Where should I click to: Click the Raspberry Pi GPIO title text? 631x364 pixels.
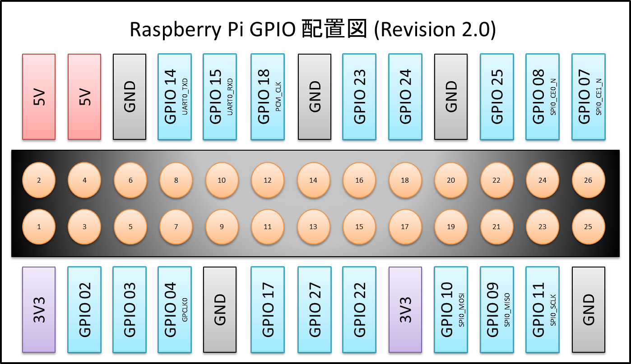(x=313, y=30)
